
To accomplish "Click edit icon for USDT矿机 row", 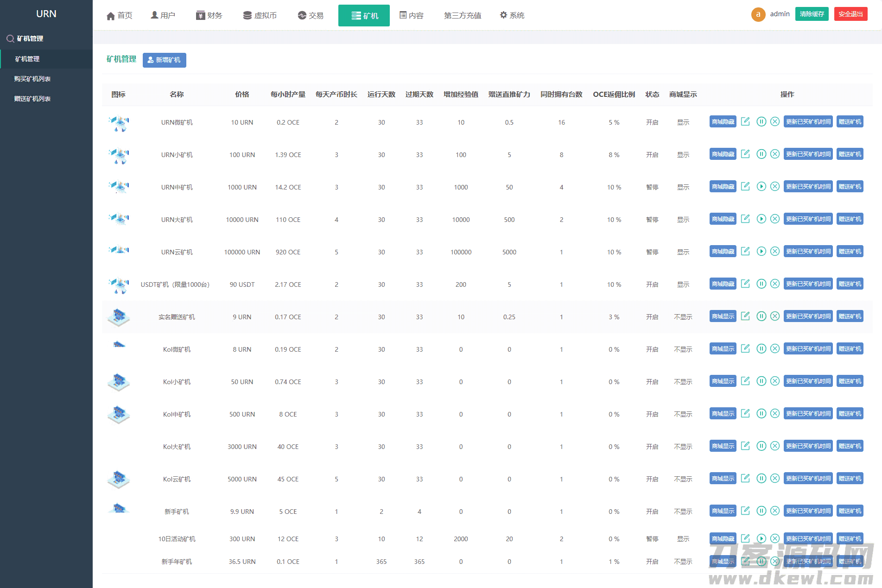I will (745, 284).
